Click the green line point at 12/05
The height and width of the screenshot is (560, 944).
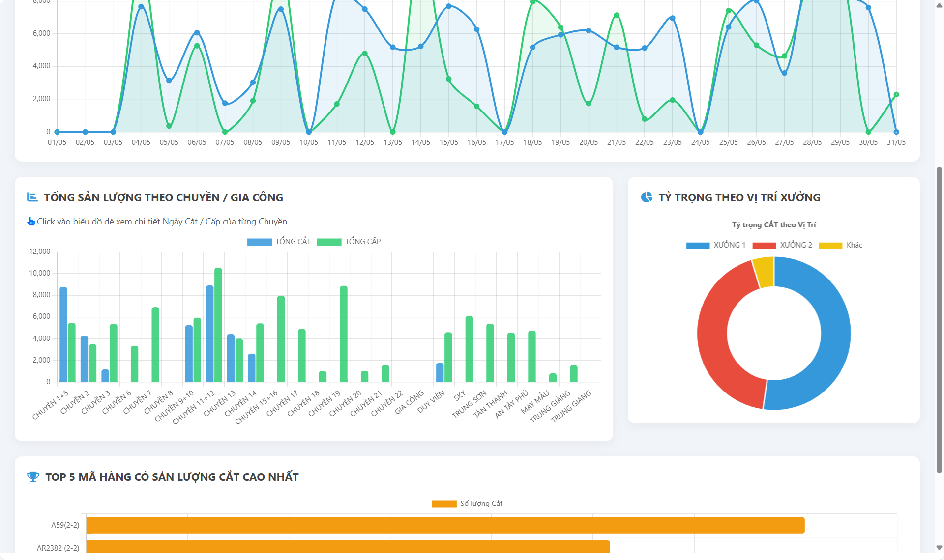(x=365, y=54)
